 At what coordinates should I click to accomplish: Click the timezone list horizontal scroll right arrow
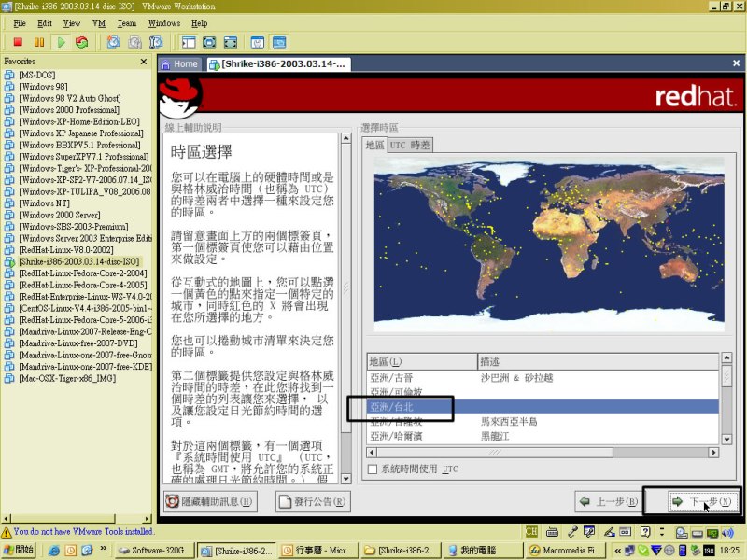tap(713, 453)
